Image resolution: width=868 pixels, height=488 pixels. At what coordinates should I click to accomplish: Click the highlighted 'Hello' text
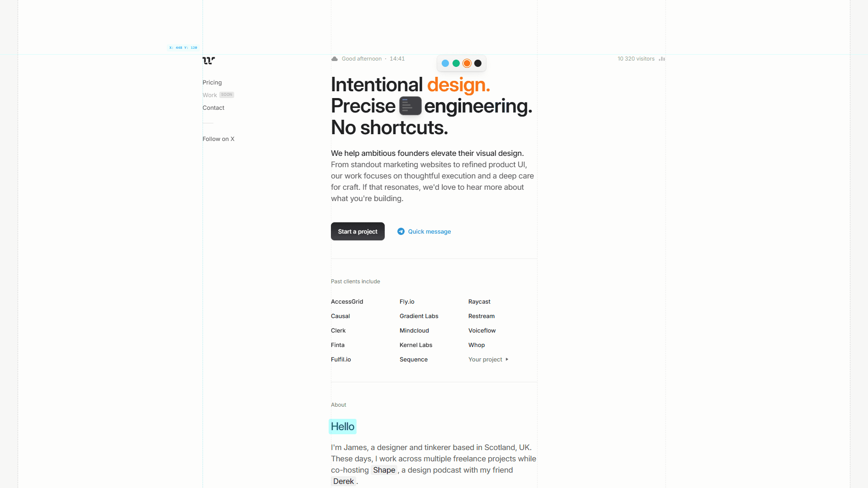pos(342,426)
